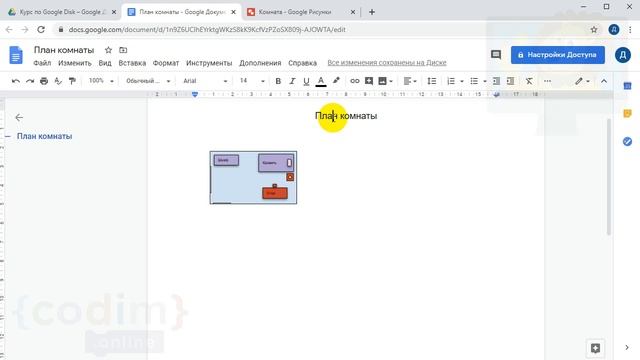Toggle italic formatting
Screen dimensions: 640x360
point(292,81)
